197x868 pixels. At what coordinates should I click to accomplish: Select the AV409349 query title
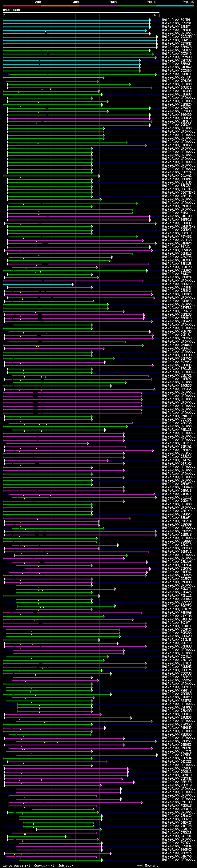[x=11, y=10]
